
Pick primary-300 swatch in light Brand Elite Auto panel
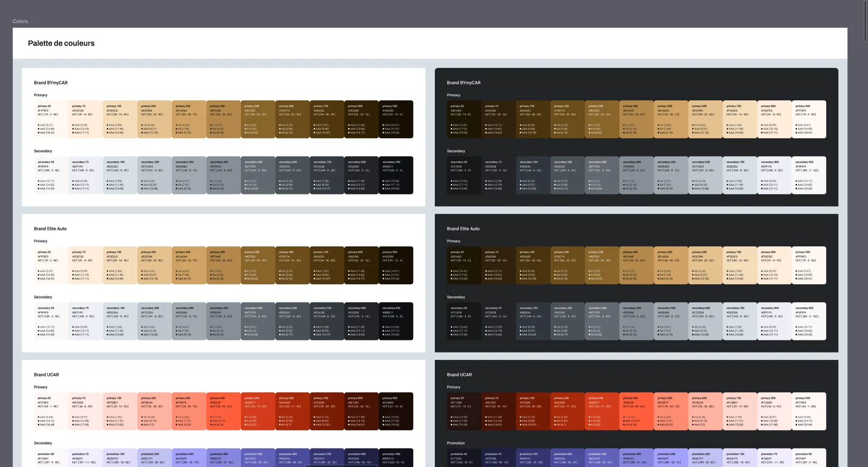189,265
